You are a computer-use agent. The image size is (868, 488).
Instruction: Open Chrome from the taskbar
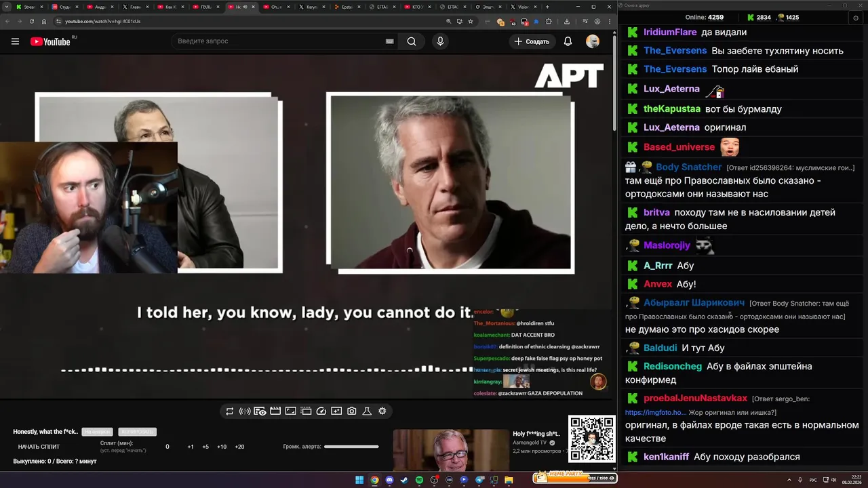coord(374,480)
